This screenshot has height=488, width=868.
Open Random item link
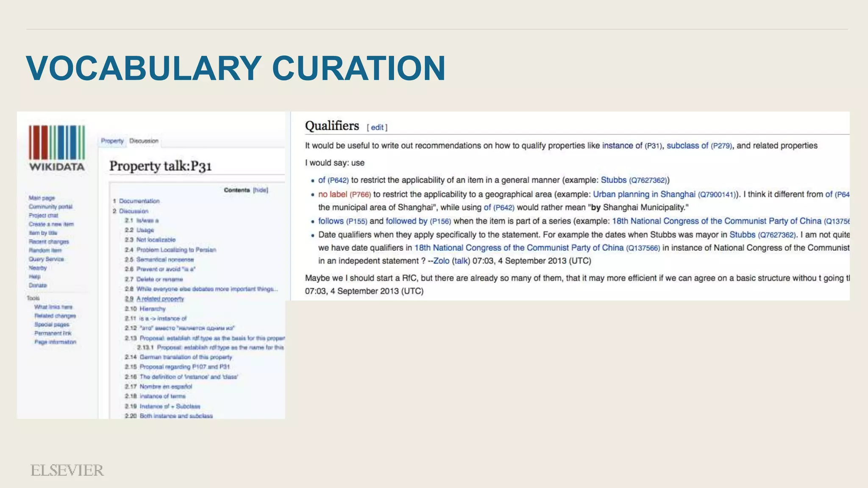(x=45, y=250)
